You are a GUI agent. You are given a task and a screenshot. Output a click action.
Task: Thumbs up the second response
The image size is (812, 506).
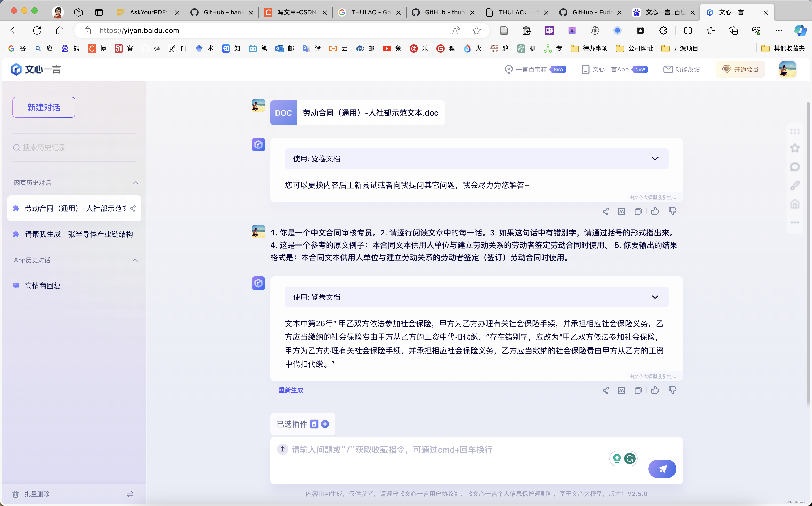655,390
